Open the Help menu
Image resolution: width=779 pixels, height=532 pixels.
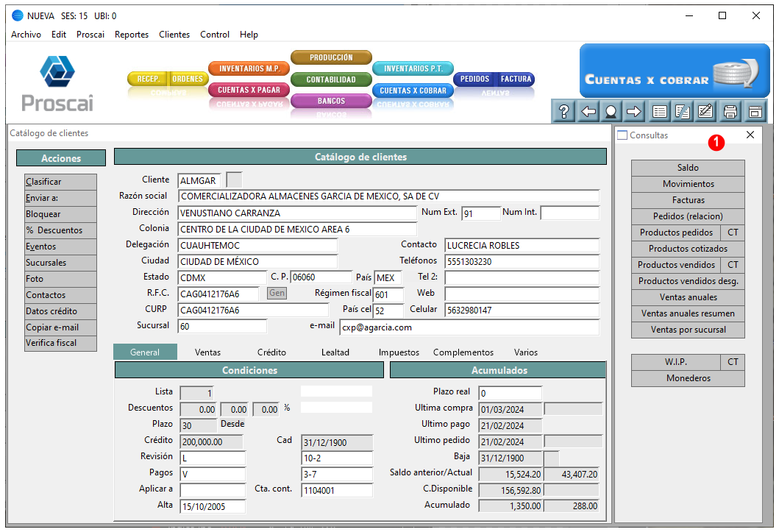click(249, 35)
